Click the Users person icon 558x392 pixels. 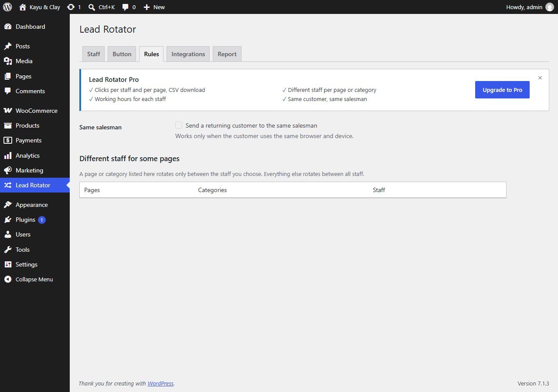[x=8, y=234]
